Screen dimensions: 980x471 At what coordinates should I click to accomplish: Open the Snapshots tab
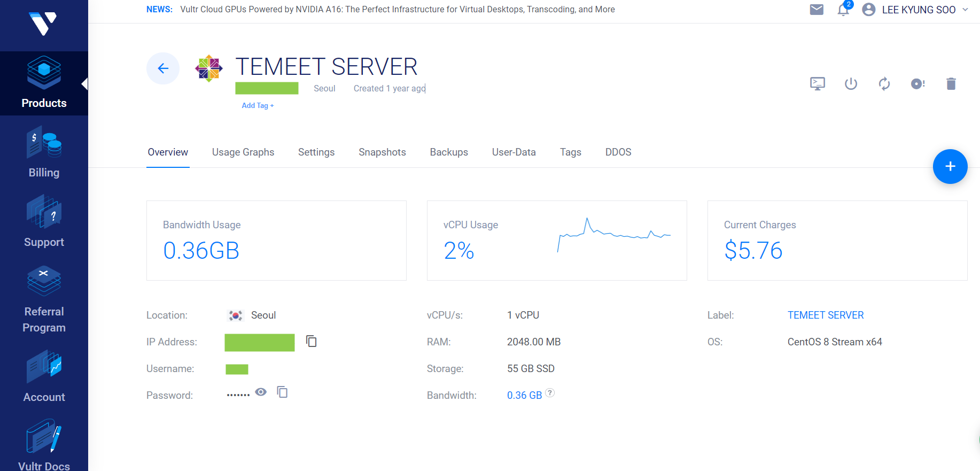click(x=382, y=152)
